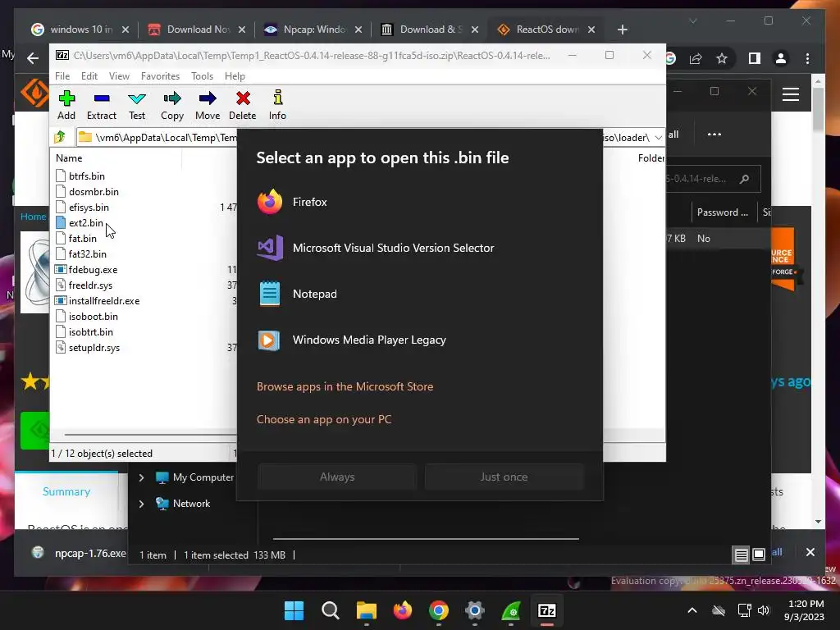Launch Firefox from the taskbar

(x=402, y=610)
